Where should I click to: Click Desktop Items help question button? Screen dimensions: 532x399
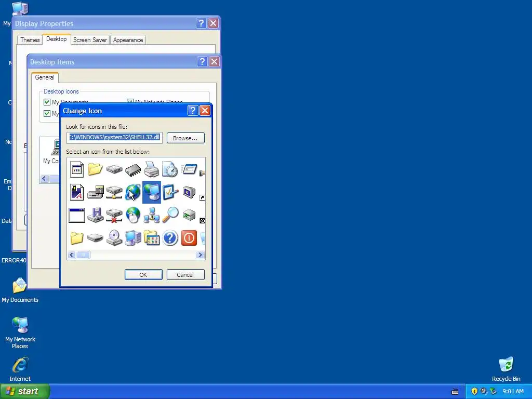(x=202, y=62)
